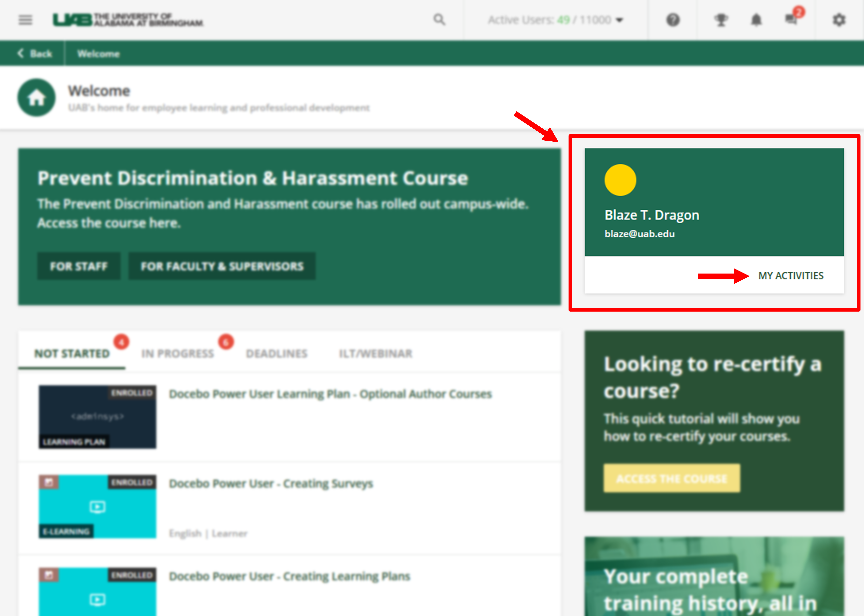This screenshot has width=864, height=616.
Task: Open the hamburger main menu
Action: tap(25, 20)
